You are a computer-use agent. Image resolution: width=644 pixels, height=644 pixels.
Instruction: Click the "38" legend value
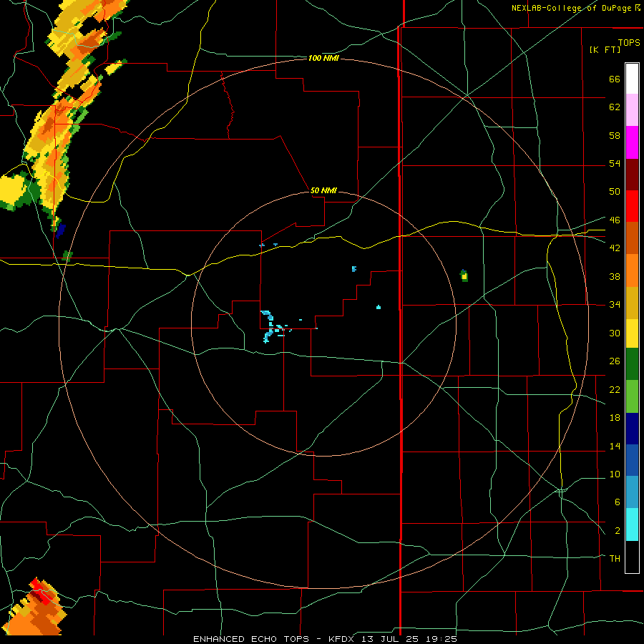(615, 276)
